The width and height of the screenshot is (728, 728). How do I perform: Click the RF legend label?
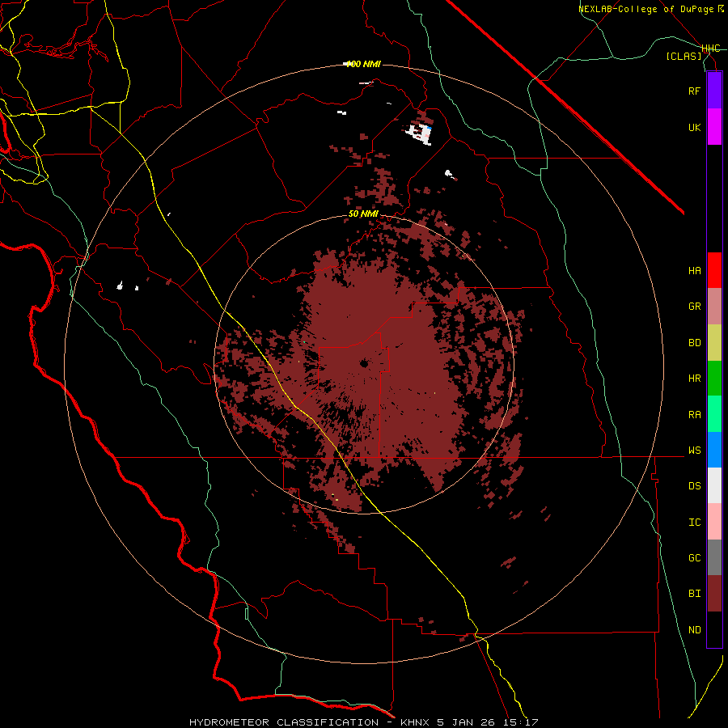(x=694, y=91)
